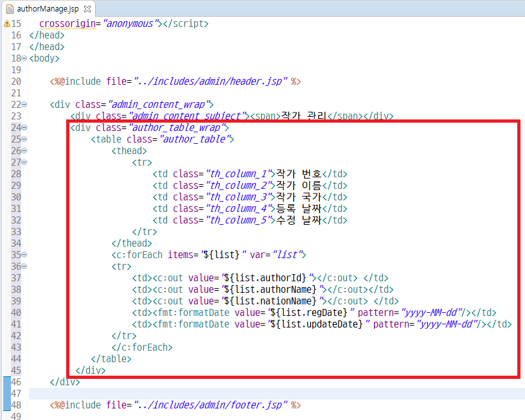Collapse the author_table_wrap div fold on line 24
This screenshot has width=525, height=420.
pos(24,128)
